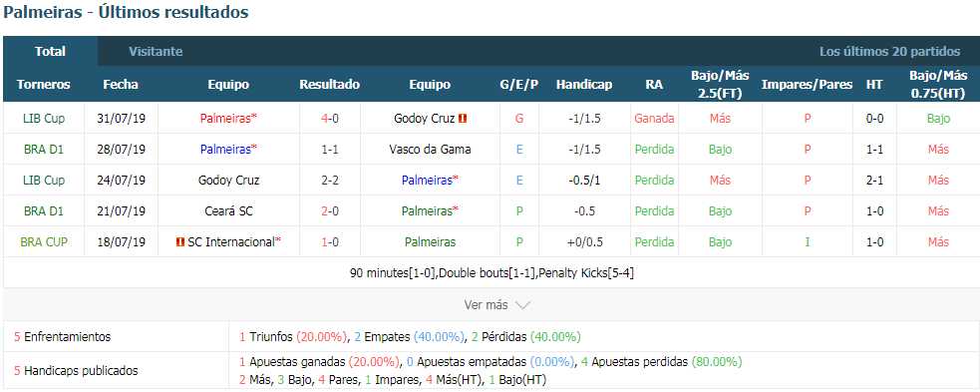
Task: Click the chevron icon next to Ver más
Action: [x=522, y=305]
